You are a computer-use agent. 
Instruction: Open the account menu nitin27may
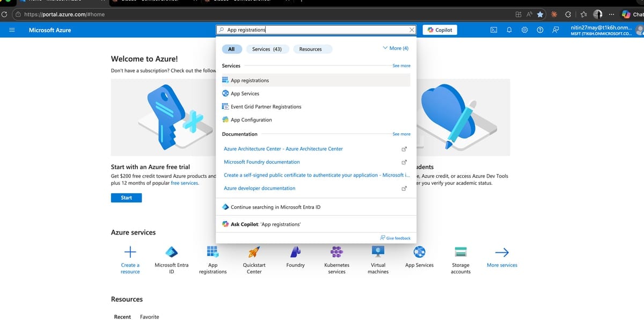pyautogui.click(x=606, y=30)
